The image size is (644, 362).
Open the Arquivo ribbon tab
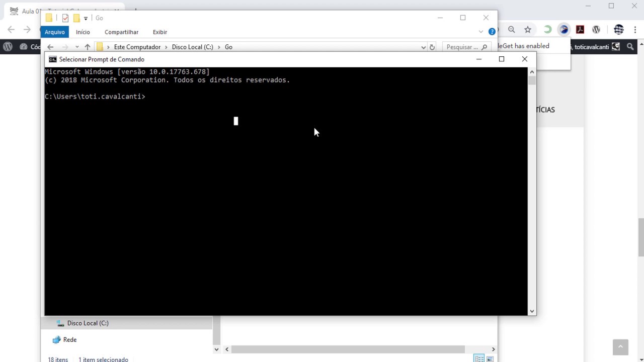tap(55, 32)
